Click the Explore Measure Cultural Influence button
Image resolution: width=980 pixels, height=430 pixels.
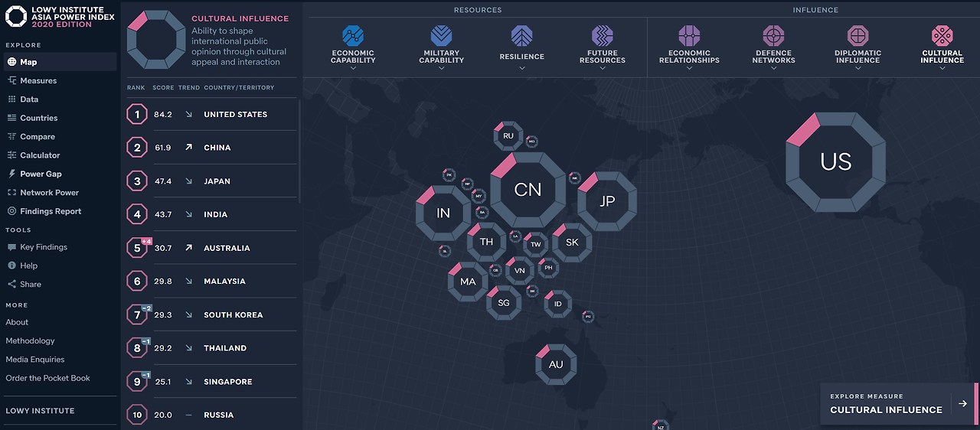[899, 403]
